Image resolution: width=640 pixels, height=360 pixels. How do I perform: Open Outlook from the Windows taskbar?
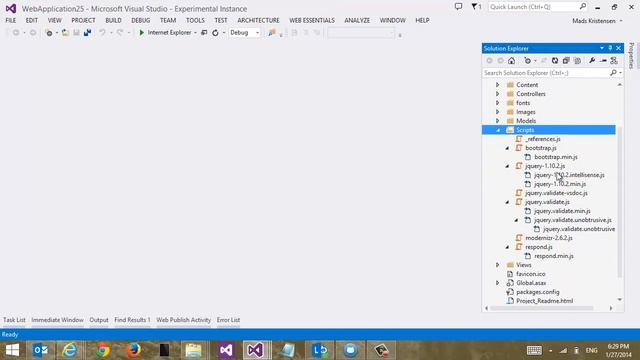[40, 350]
